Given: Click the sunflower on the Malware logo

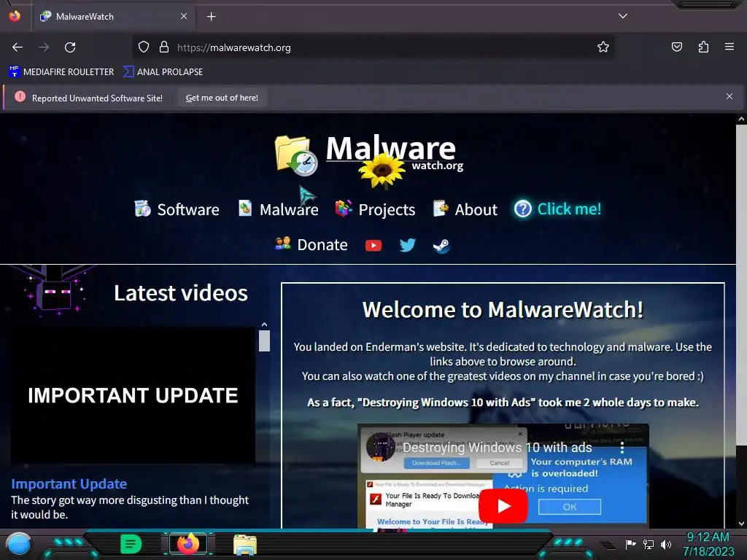Looking at the screenshot, I should click(382, 170).
